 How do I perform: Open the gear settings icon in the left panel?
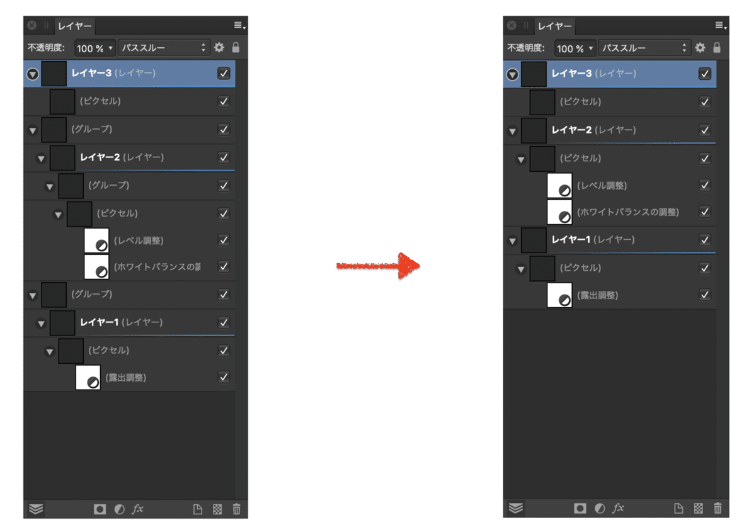[x=219, y=47]
